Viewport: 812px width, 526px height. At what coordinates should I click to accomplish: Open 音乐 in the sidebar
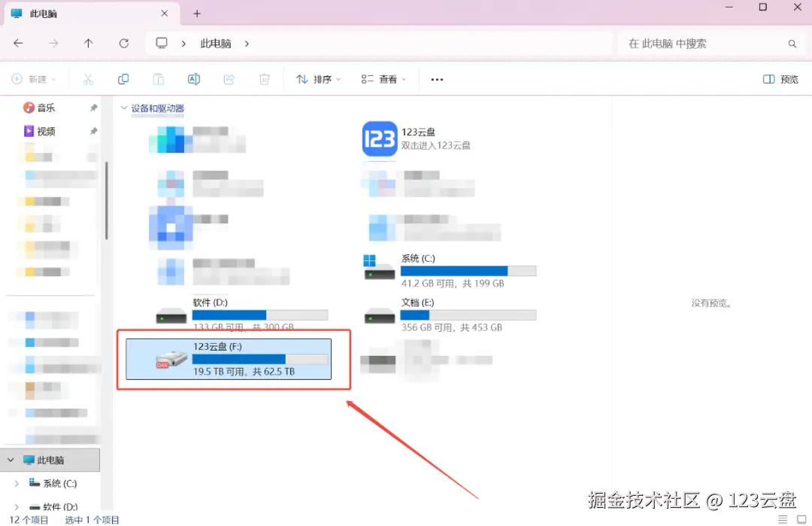(x=39, y=108)
